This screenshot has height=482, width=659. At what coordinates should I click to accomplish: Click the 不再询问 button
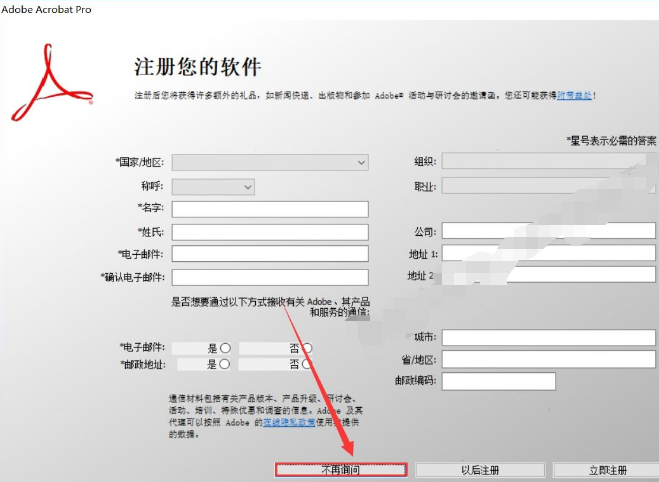(341, 470)
